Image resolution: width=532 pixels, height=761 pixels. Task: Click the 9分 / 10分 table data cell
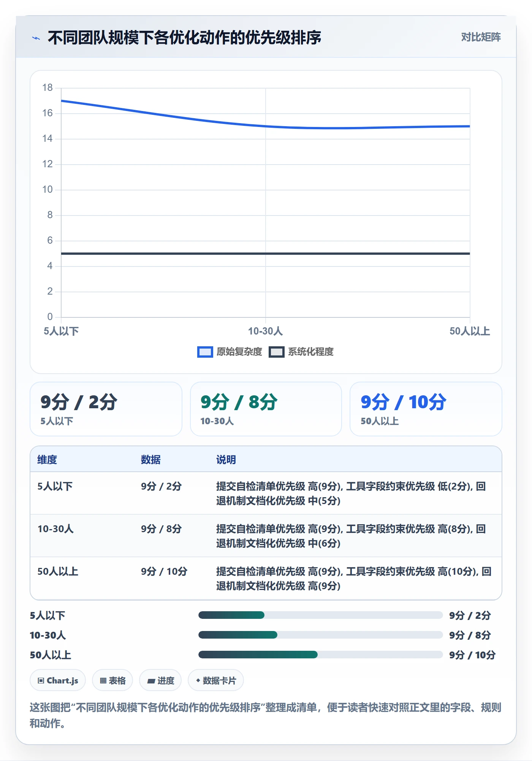164,571
